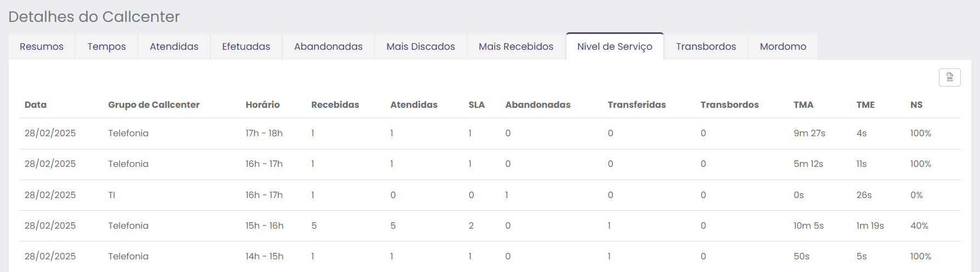
Task: Click the Data column header
Action: coord(36,105)
